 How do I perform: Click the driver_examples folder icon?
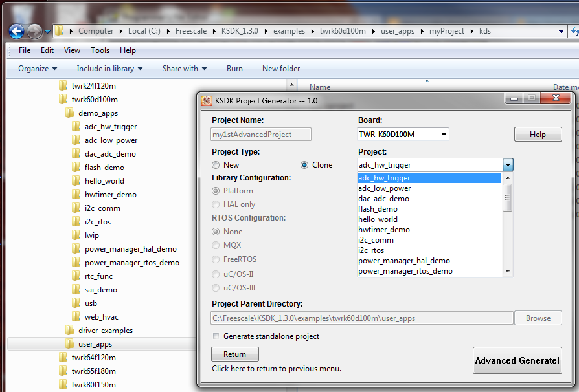point(70,330)
